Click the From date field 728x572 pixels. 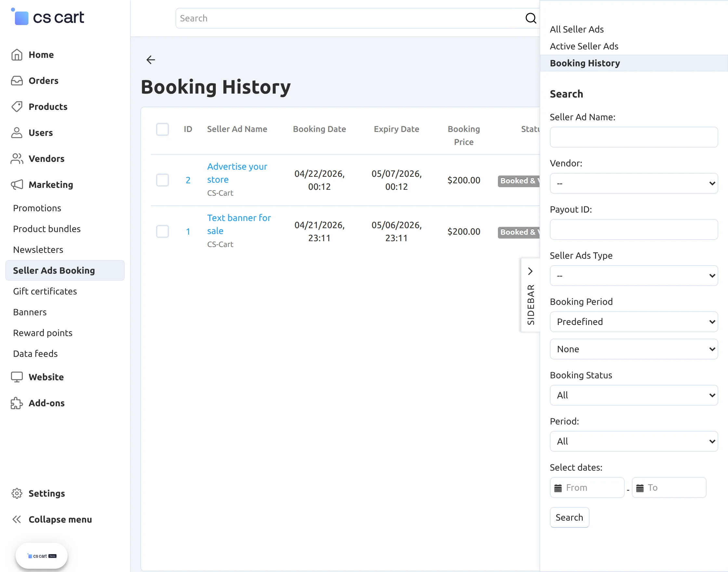pos(587,488)
